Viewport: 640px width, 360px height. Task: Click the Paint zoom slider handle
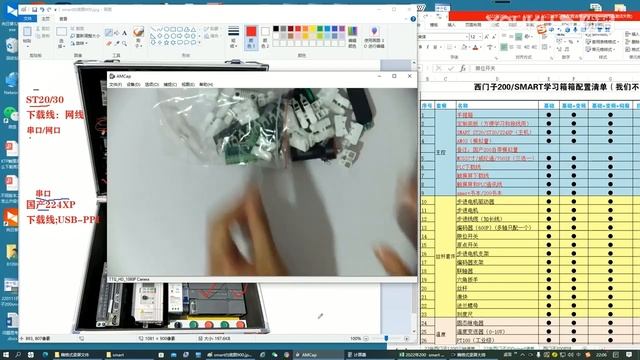click(386, 338)
